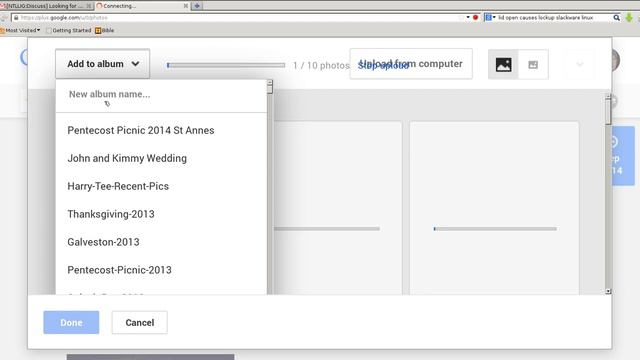Screen dimensions: 640x360
Task: Close the Connecting tab
Action: 186,6
